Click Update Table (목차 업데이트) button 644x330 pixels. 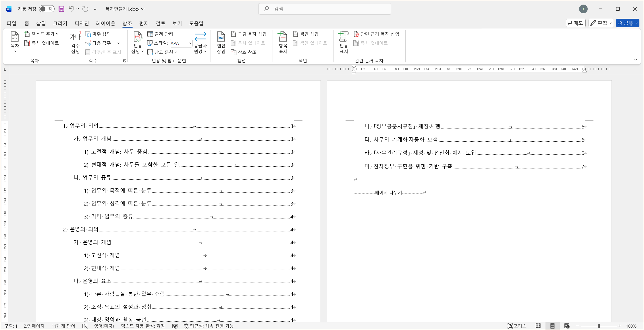click(x=42, y=43)
